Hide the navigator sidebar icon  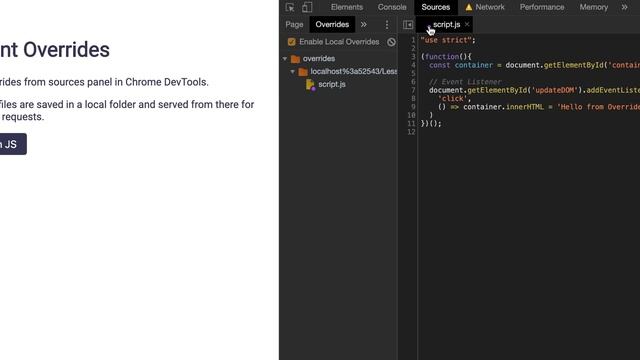408,25
